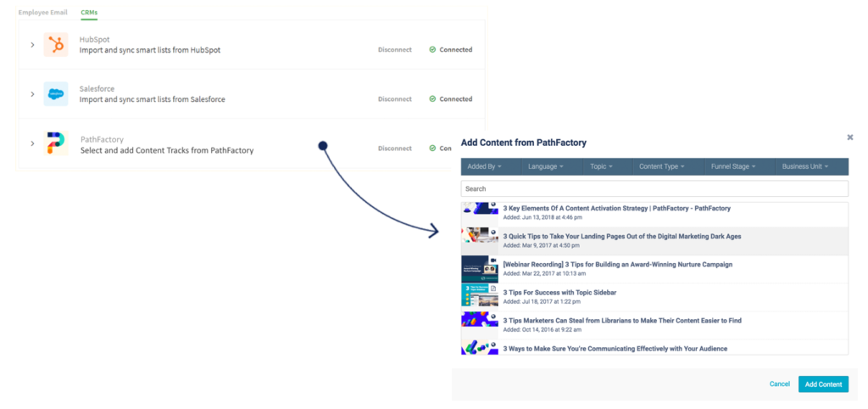Click the HubSpot logo icon

point(56,44)
